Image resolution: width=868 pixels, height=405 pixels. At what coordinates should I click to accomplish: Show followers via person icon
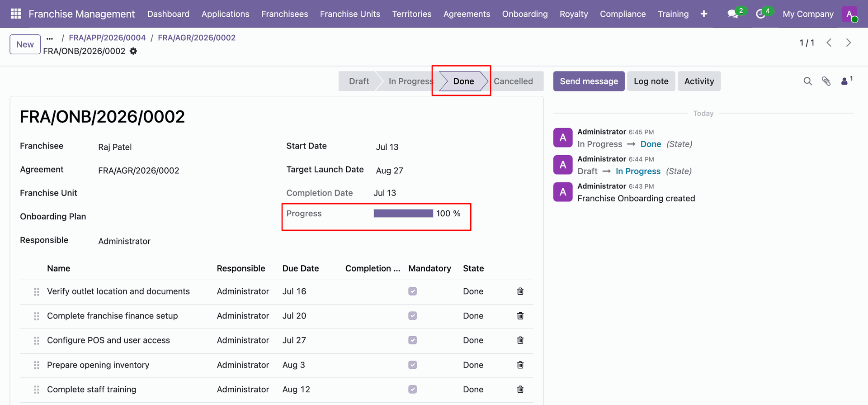[x=844, y=81]
